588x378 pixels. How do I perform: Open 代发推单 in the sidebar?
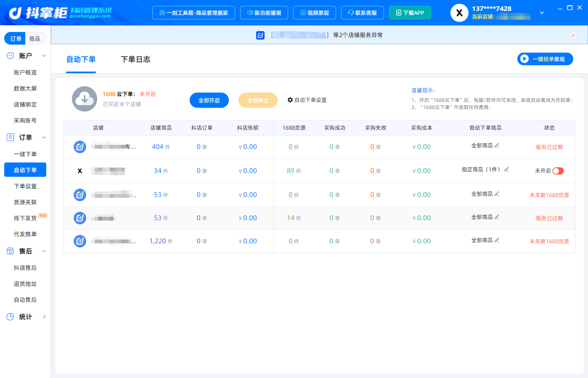(x=25, y=234)
